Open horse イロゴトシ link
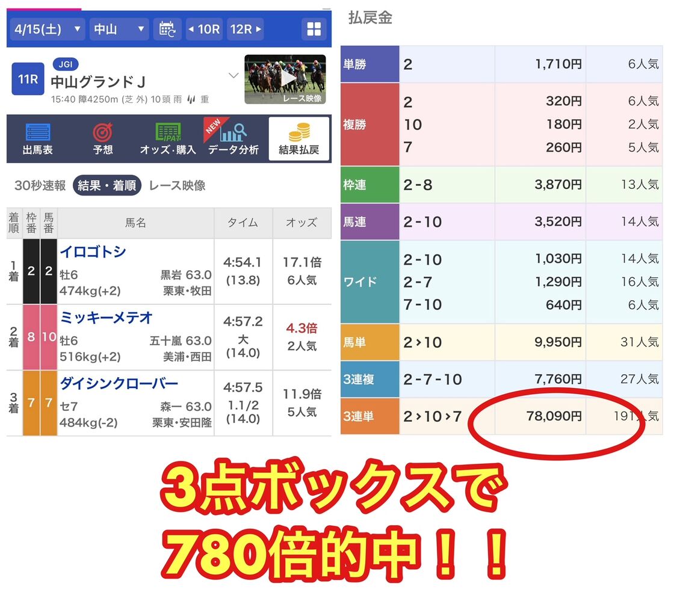Screen dimensions: 674x616 [93, 251]
